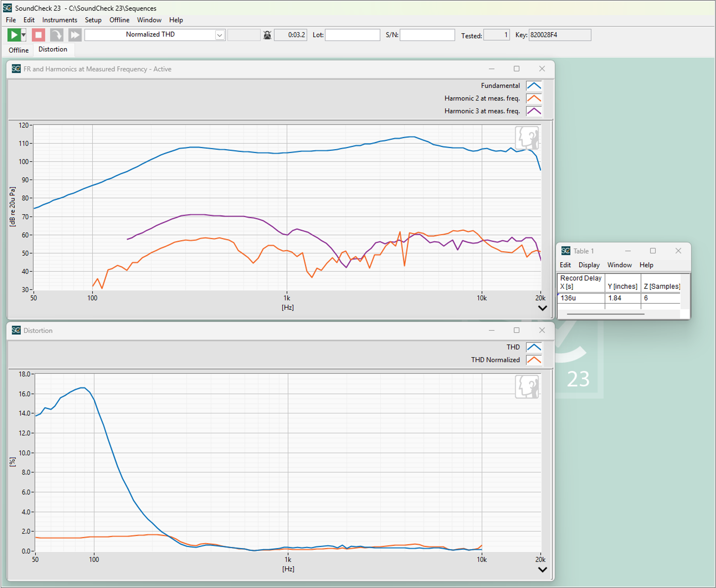Image resolution: width=716 pixels, height=588 pixels.
Task: Click the bug/debug icon in toolbar
Action: click(267, 35)
